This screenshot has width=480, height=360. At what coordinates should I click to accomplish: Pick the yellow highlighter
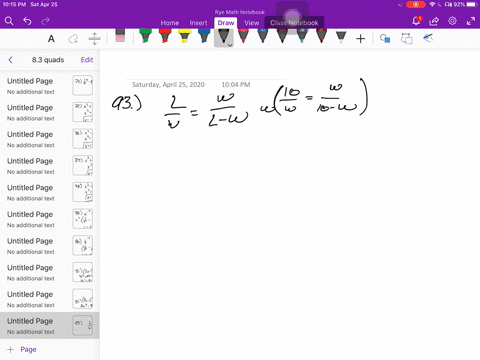point(184,36)
